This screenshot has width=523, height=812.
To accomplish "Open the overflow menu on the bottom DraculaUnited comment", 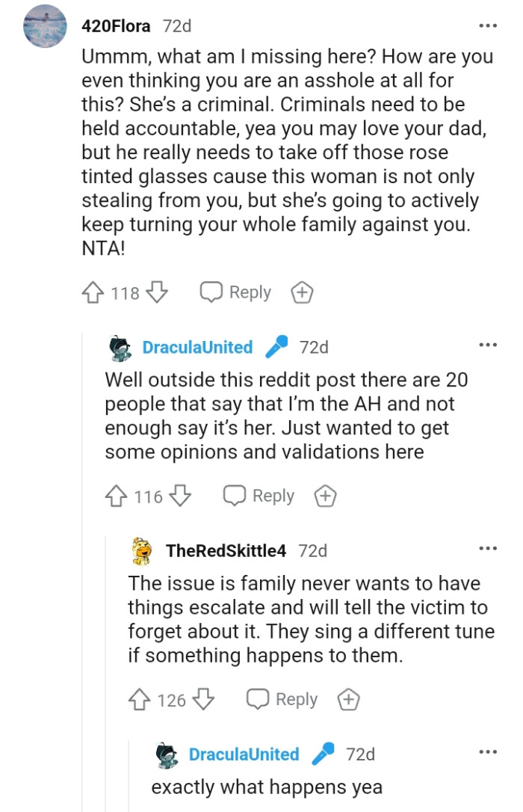I will [489, 750].
